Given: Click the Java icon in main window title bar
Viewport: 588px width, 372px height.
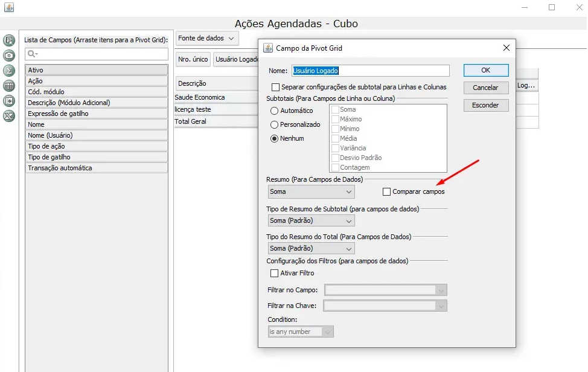Looking at the screenshot, I should (x=9, y=7).
